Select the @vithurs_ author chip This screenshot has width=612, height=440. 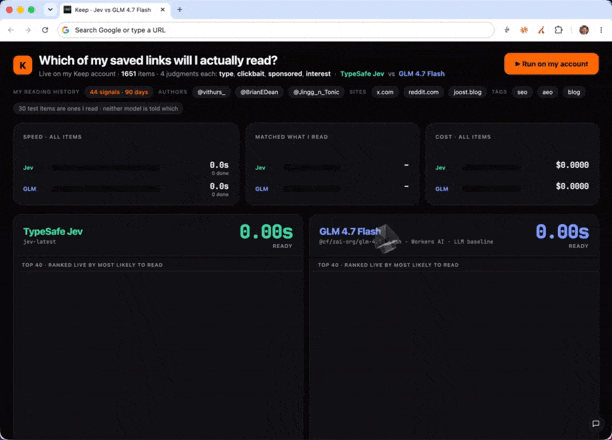point(211,92)
